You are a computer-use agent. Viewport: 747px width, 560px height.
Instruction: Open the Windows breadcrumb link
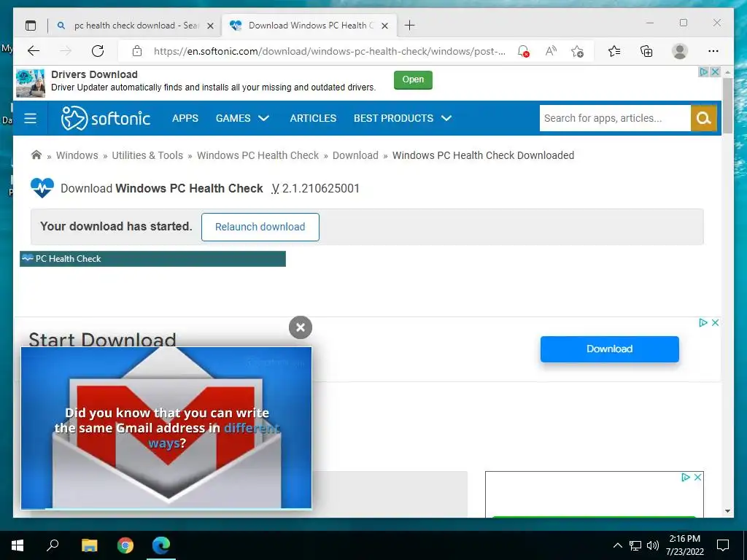77,155
